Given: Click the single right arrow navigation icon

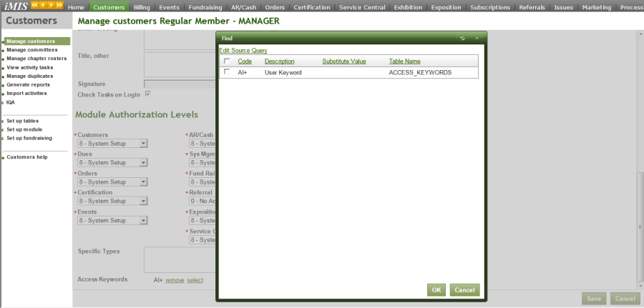Looking at the screenshot, I should click(x=50, y=6).
